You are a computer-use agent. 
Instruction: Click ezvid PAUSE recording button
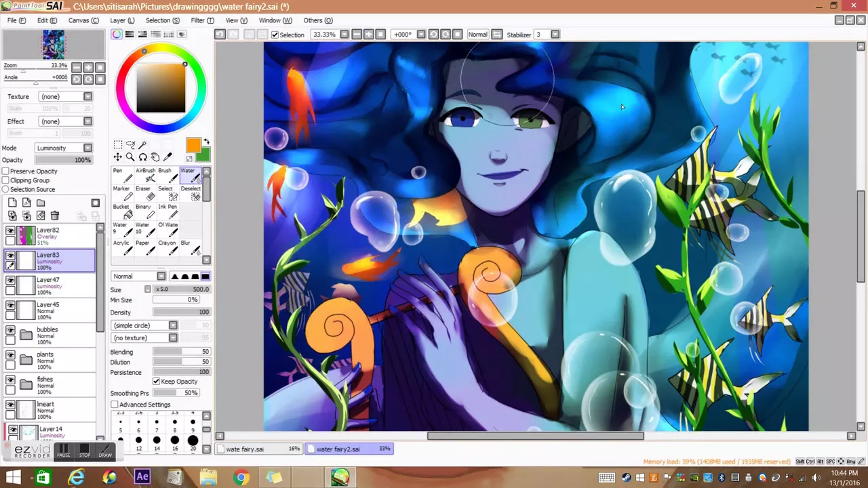tap(63, 451)
